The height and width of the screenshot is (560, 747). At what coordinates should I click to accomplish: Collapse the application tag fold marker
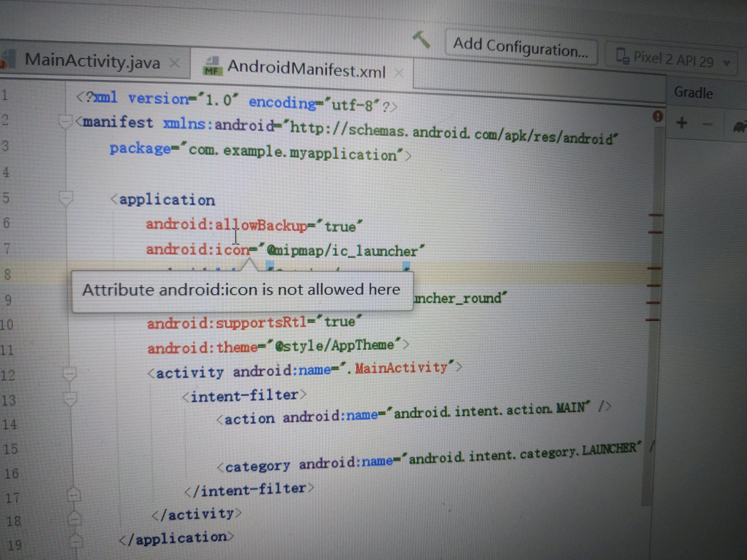66,198
